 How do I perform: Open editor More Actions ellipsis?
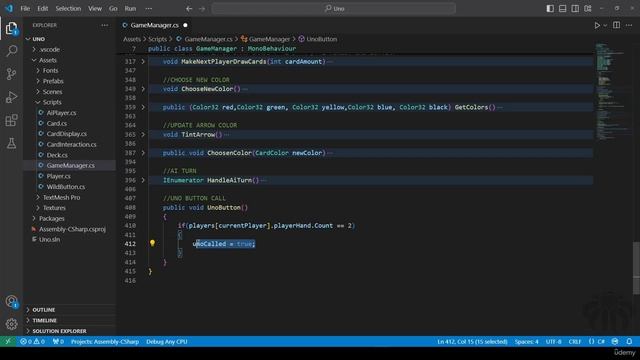[x=629, y=25]
